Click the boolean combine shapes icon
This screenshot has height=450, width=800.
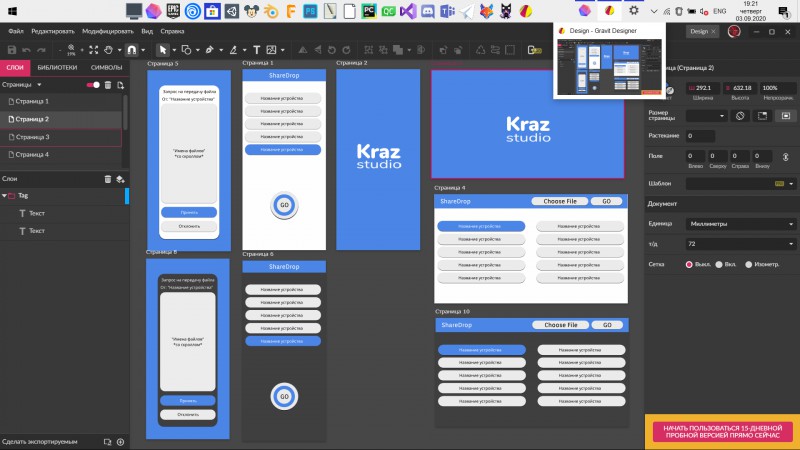398,50
